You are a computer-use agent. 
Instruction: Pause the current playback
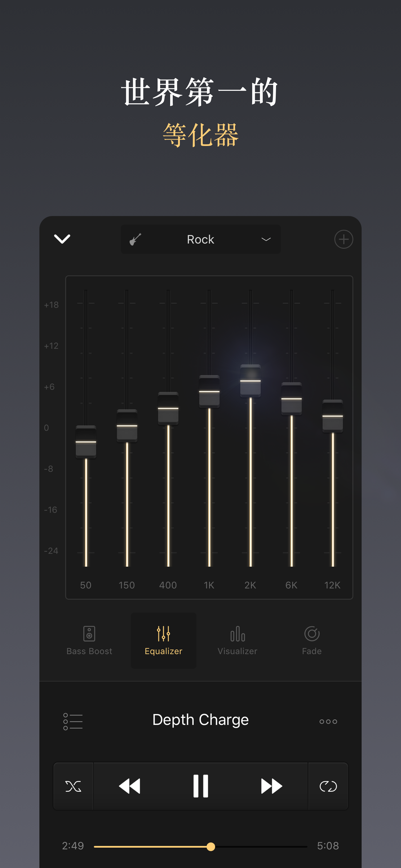click(x=200, y=786)
